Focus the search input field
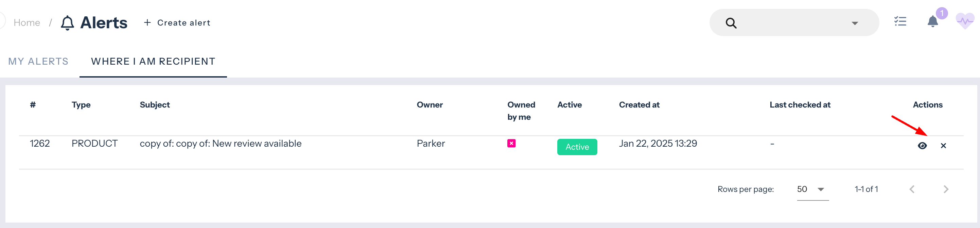The height and width of the screenshot is (228, 980). [791, 23]
